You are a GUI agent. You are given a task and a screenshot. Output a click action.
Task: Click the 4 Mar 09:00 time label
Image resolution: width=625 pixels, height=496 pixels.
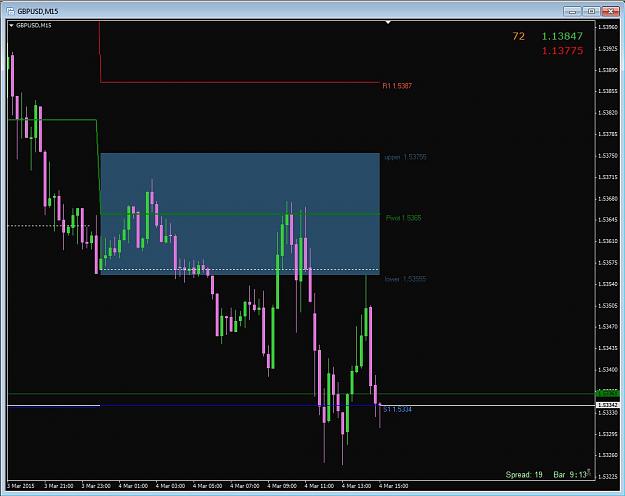(x=282, y=486)
